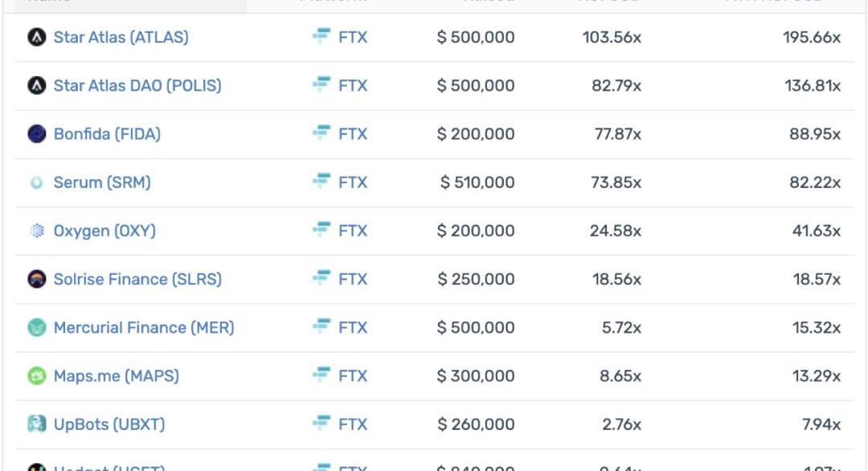Click the Solrise Finance (SLRS) logo
868x471 pixels.
(36, 279)
